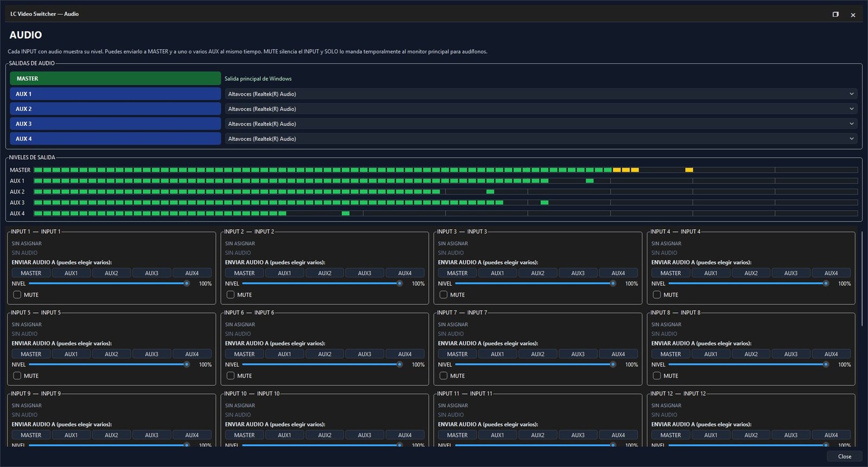Expand the AUX 3 output device dropdown
The width and height of the screenshot is (868, 467).
coord(541,124)
